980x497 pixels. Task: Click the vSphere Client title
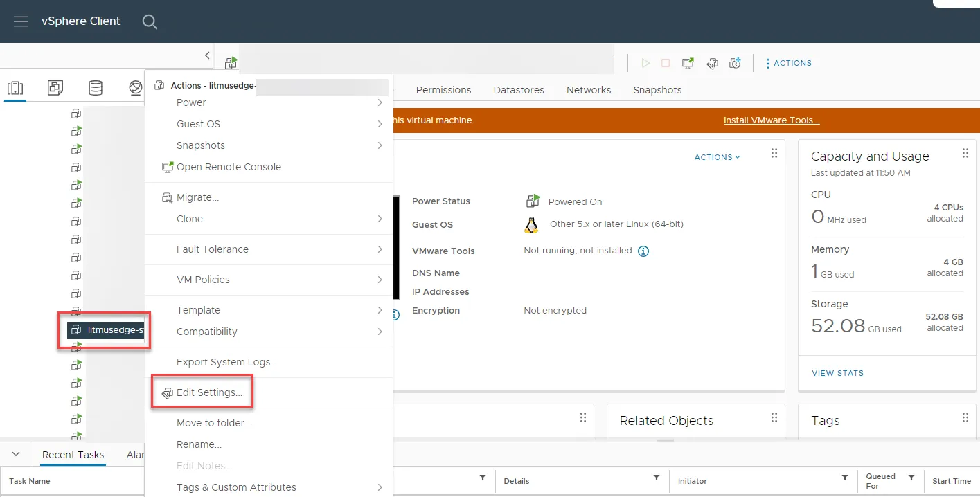(81, 21)
